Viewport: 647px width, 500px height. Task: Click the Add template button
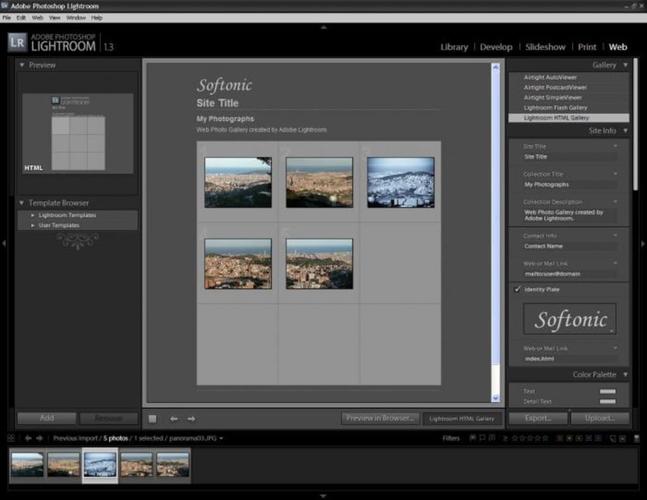(x=47, y=418)
